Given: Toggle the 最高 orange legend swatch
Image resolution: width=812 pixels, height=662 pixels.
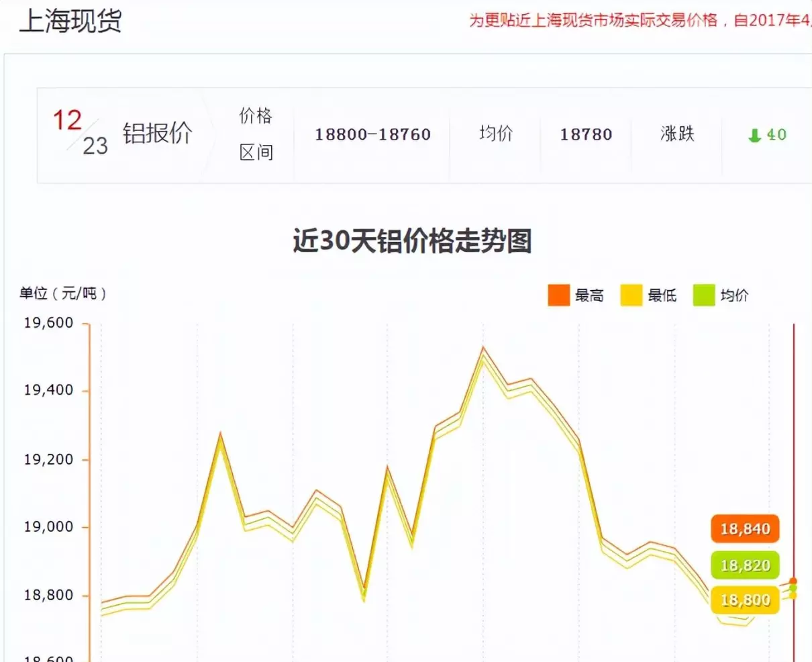Looking at the screenshot, I should [x=558, y=295].
